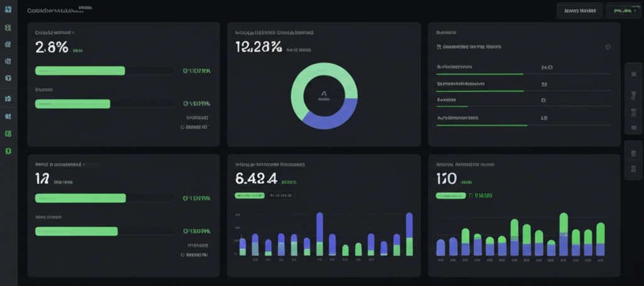Open the green-text dropdown in the top right corner
Viewport: 644px width, 286px height.
(x=623, y=11)
